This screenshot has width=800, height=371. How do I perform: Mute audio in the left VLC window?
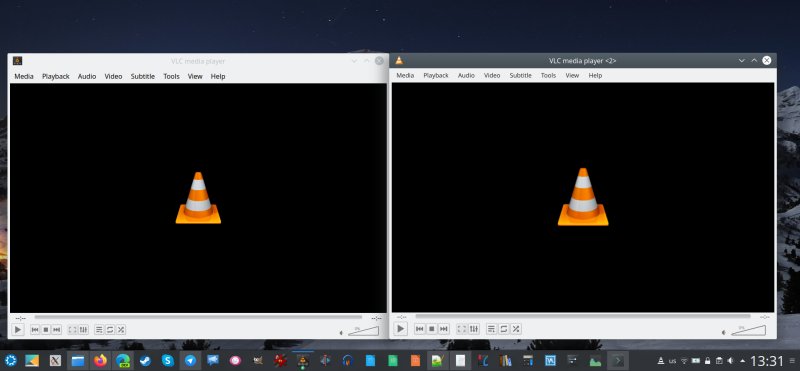click(341, 333)
